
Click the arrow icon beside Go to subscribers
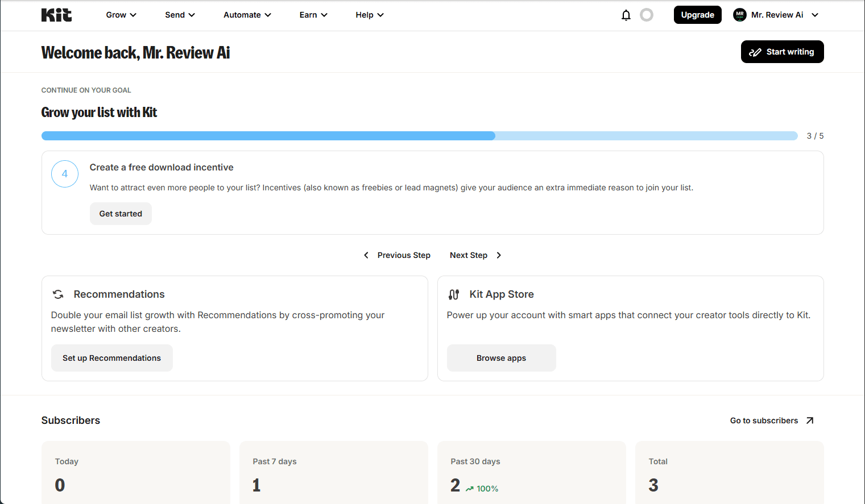point(810,420)
